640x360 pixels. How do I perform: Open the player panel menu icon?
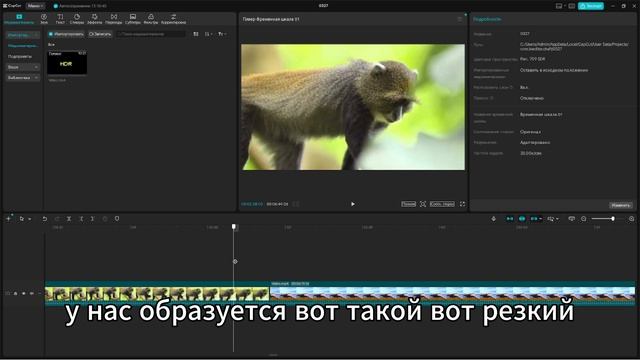(460, 19)
